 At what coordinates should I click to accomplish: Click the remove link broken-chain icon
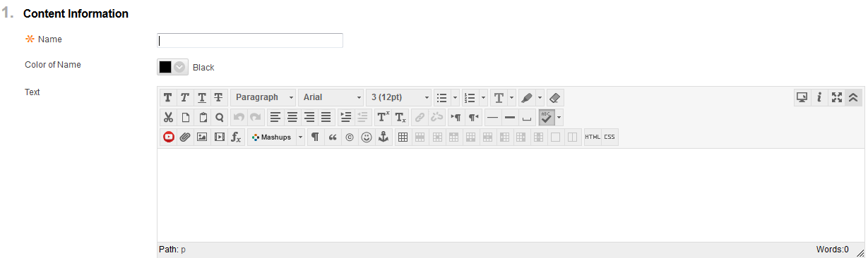[436, 117]
